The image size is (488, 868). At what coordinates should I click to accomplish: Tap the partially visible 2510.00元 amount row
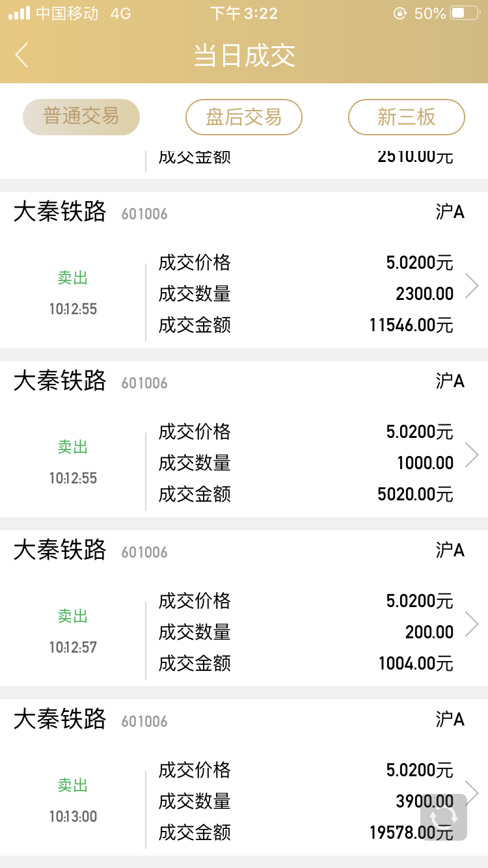415,157
